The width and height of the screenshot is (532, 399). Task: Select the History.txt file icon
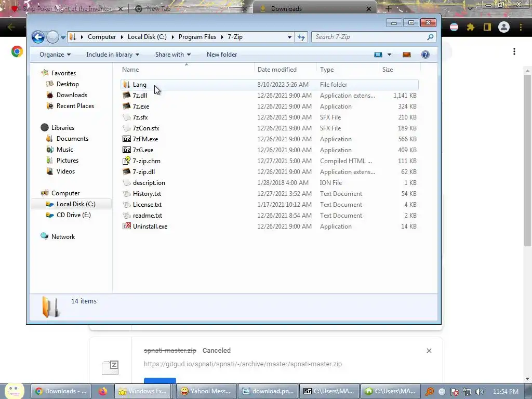tap(127, 193)
